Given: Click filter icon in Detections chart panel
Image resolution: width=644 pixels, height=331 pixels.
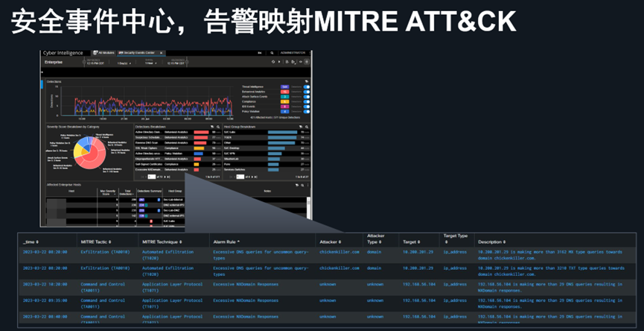Looking at the screenshot, I should (x=306, y=80).
